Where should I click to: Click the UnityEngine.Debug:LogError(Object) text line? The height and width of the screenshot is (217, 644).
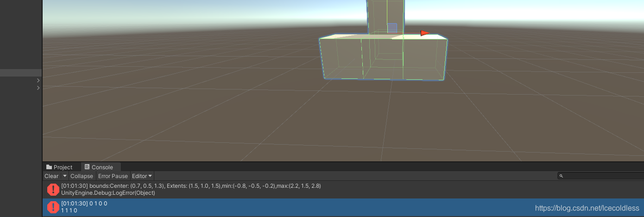point(108,193)
